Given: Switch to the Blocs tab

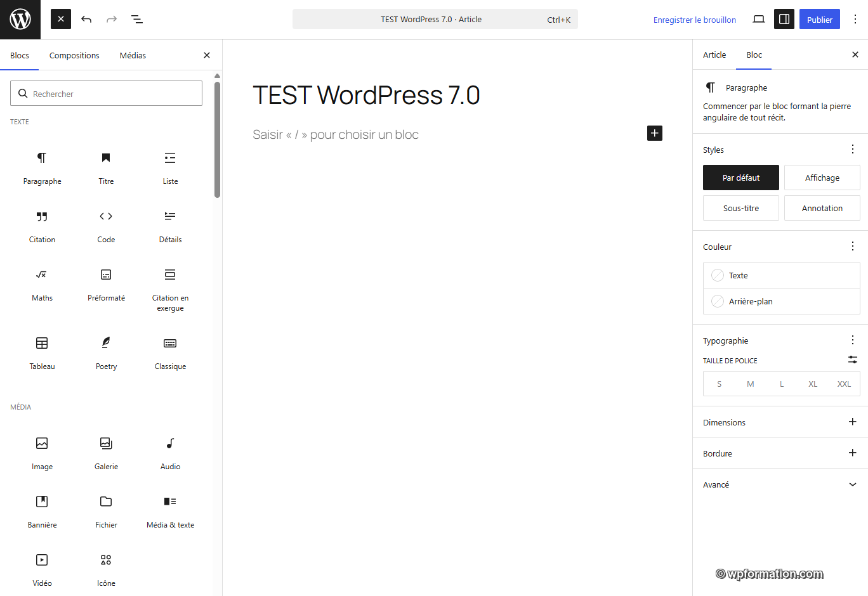Looking at the screenshot, I should [20, 55].
